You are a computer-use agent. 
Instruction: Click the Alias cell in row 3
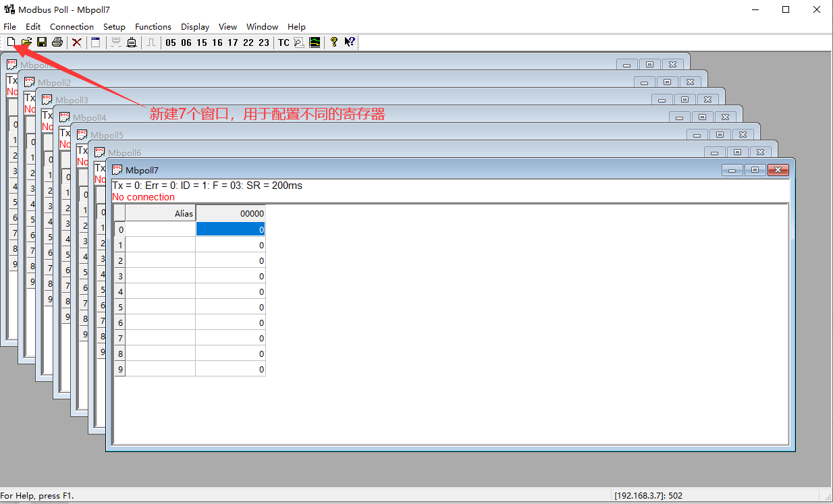point(161,276)
